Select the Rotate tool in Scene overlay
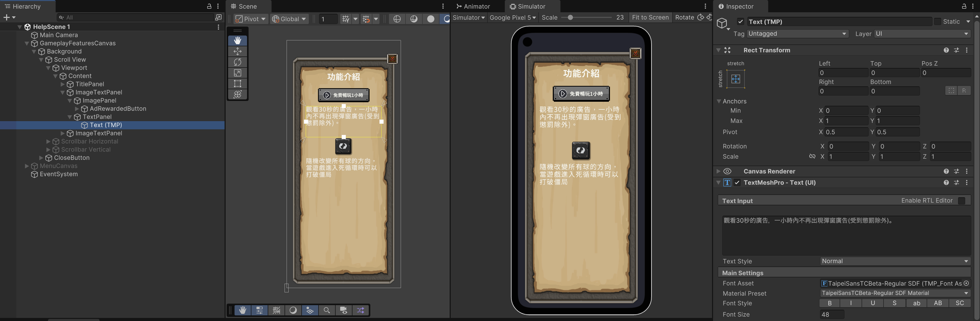The width and height of the screenshot is (980, 321). point(238,62)
